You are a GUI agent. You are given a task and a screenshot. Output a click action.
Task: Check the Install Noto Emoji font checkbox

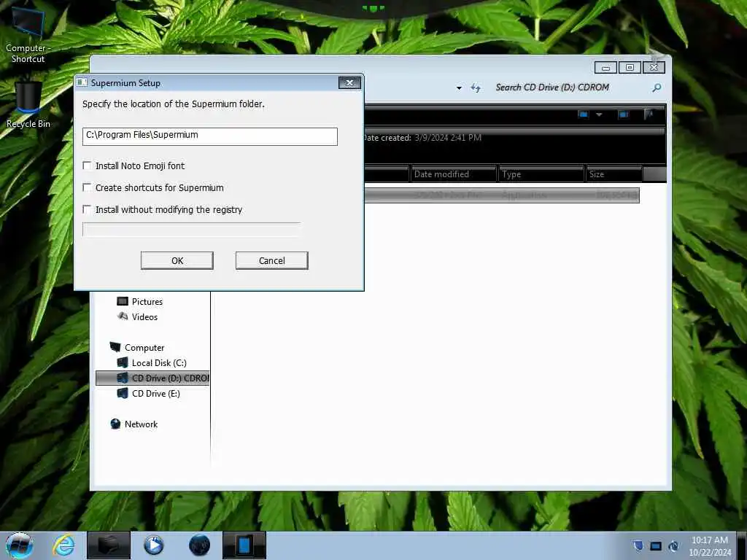(88, 166)
